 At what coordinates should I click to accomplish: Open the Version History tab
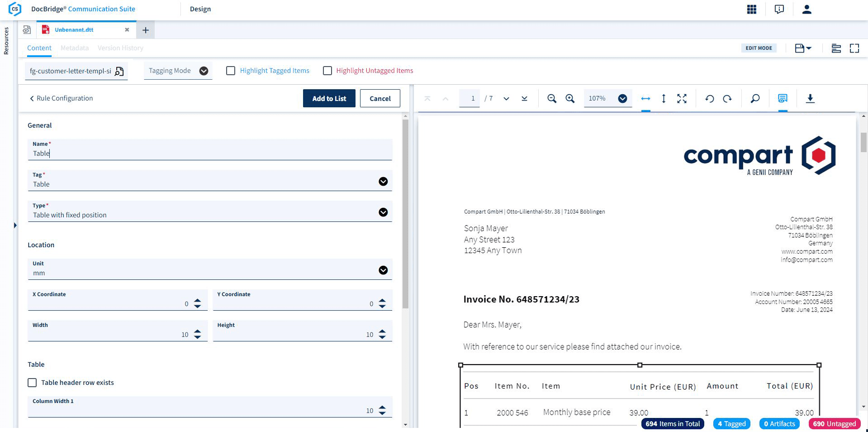point(120,48)
